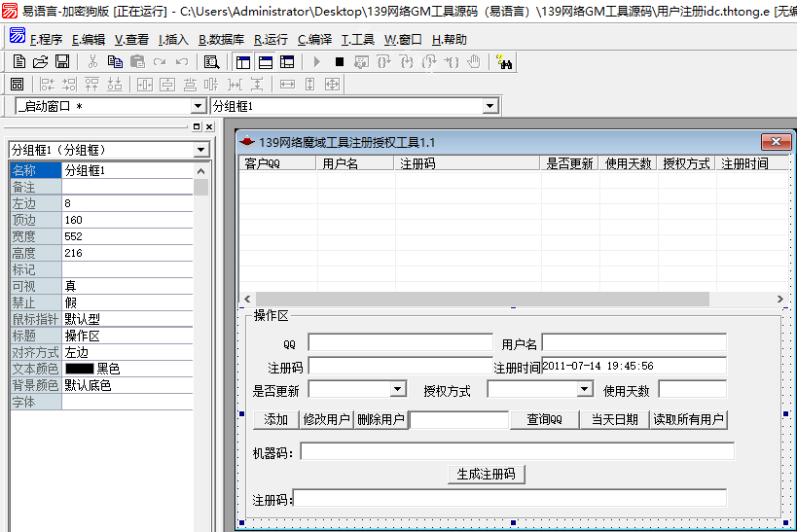
Task: Open the C.编译 menu
Action: tap(314, 40)
